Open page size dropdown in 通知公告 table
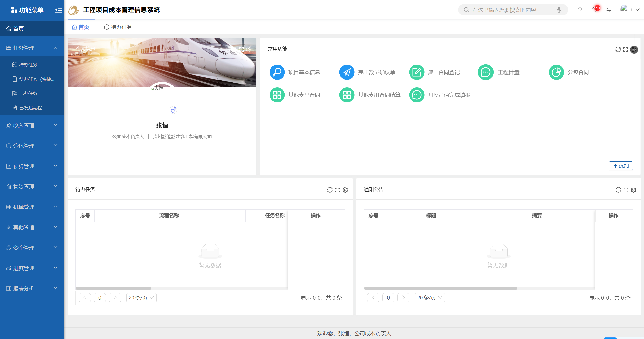Screen dimensions: 644x339 point(430,297)
